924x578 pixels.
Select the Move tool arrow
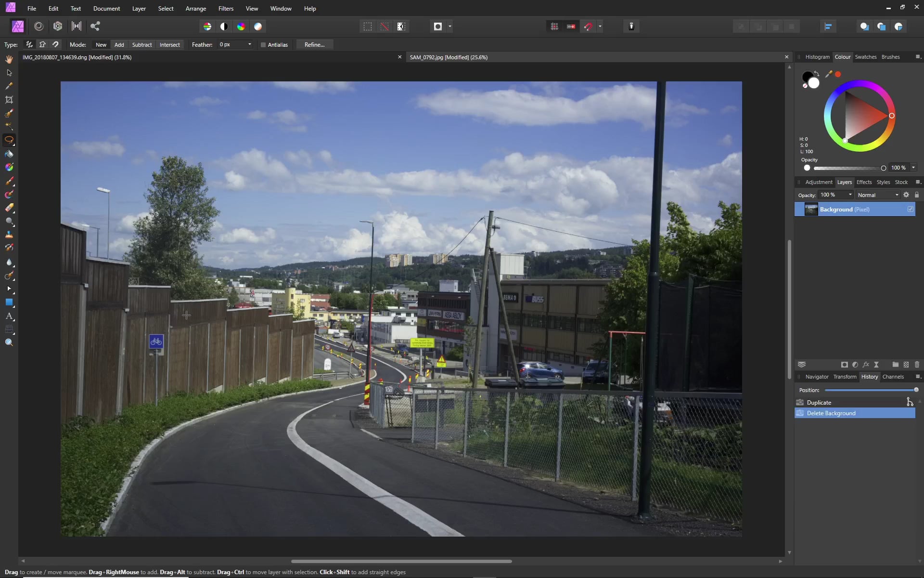(9, 73)
